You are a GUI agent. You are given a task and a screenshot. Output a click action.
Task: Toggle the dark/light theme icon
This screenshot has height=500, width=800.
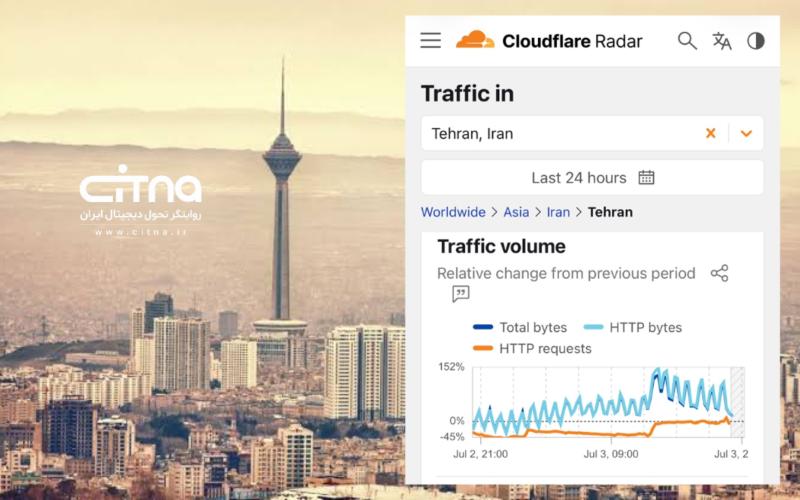756,41
